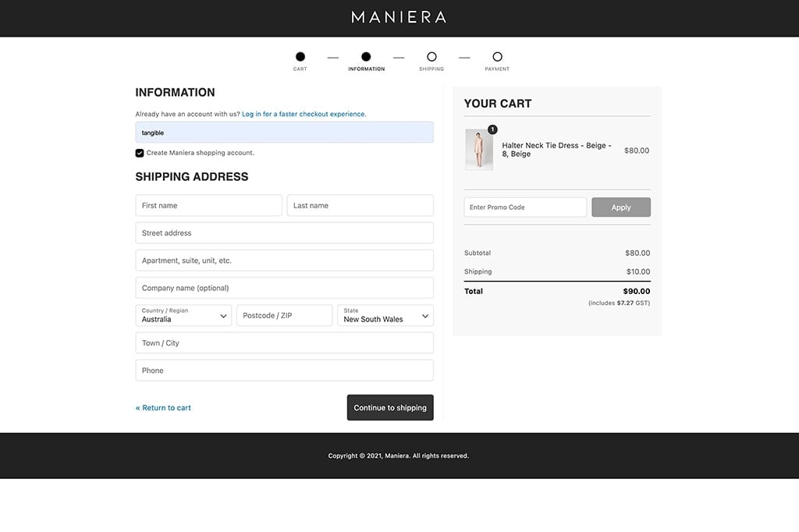Click the INFORMATION step label
Screen dimensions: 799x532
point(367,69)
